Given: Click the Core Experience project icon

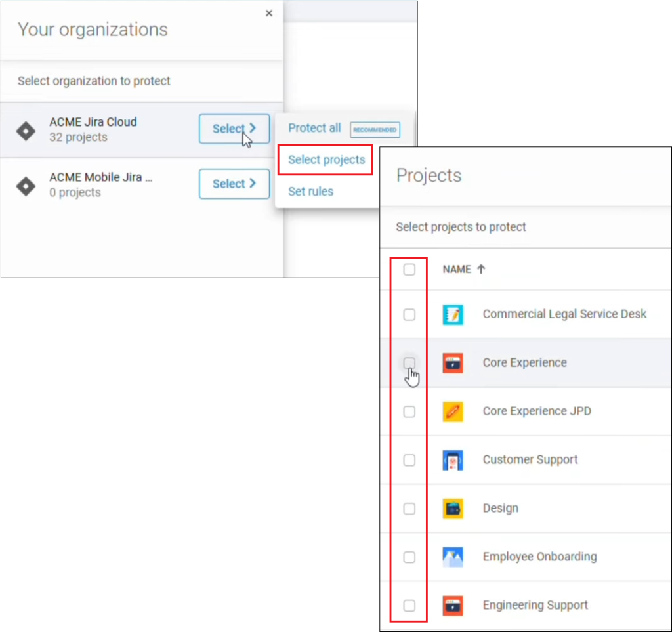Looking at the screenshot, I should click(453, 362).
